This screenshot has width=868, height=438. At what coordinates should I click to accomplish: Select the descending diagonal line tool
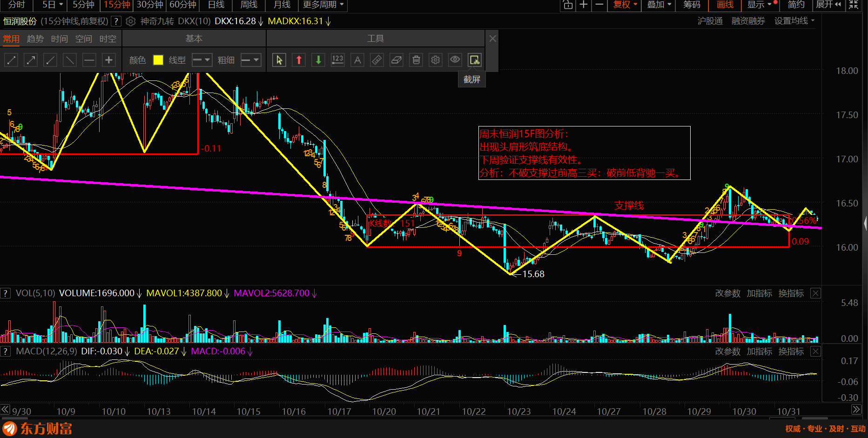click(70, 60)
